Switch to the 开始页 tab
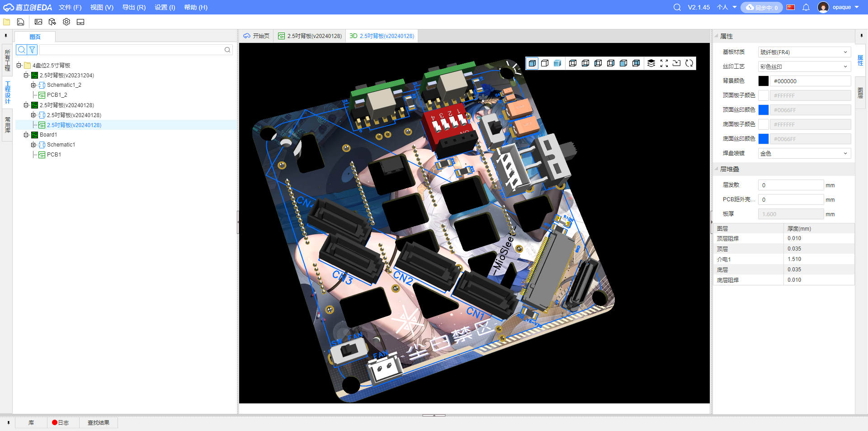 (256, 36)
